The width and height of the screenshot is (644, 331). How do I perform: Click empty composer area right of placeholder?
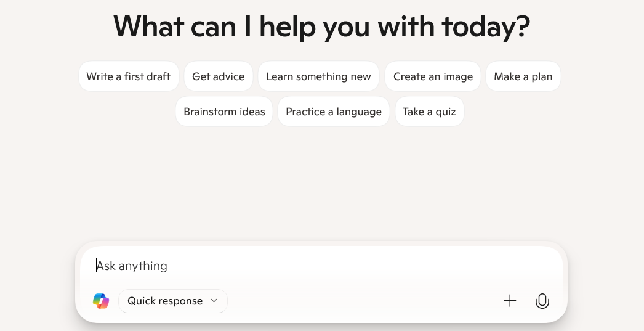[x=361, y=266]
